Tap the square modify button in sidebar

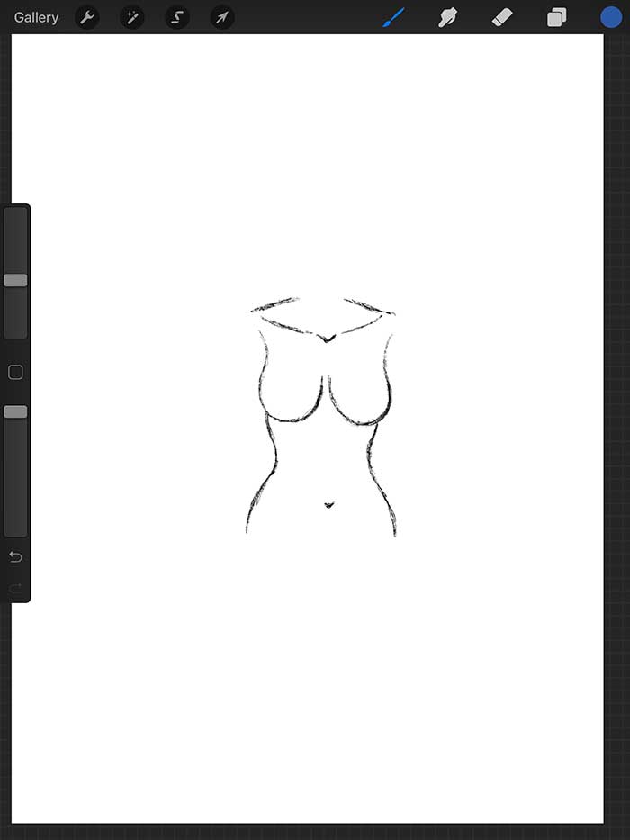pyautogui.click(x=15, y=373)
